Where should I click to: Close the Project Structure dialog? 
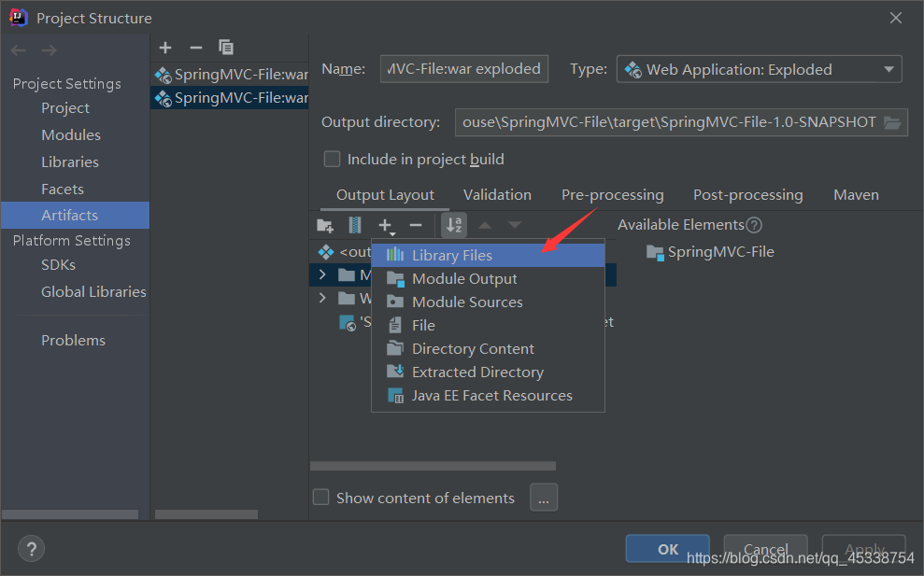[896, 19]
